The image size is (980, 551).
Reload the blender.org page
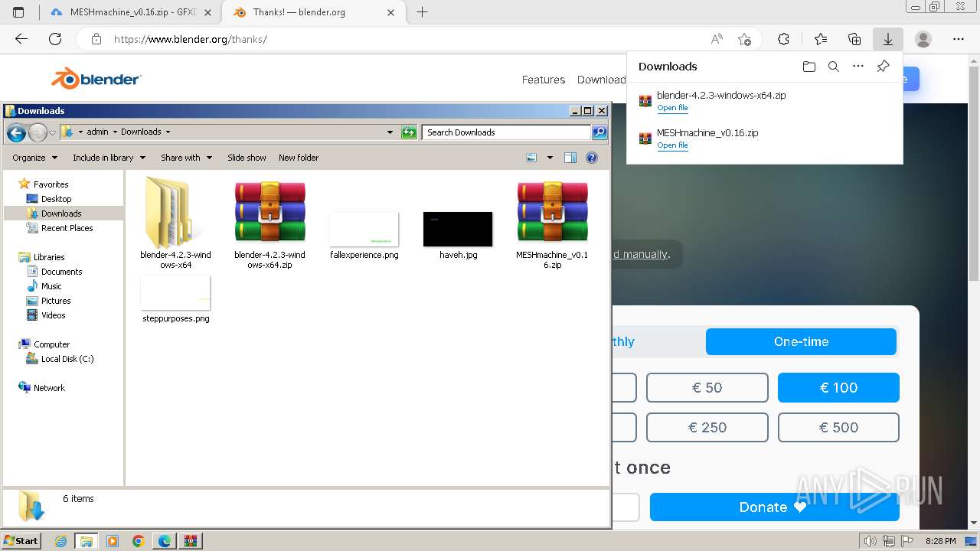tap(55, 39)
